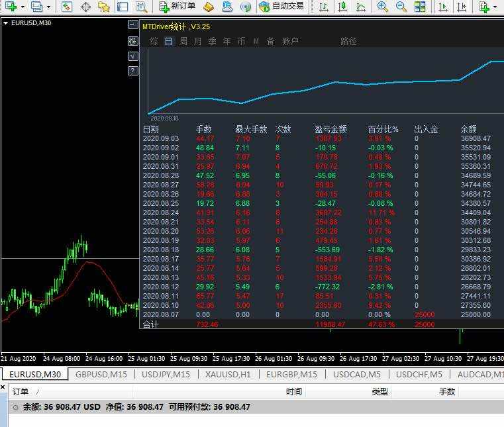Switch to the USDJPY,M15 chart tab

coord(166,374)
